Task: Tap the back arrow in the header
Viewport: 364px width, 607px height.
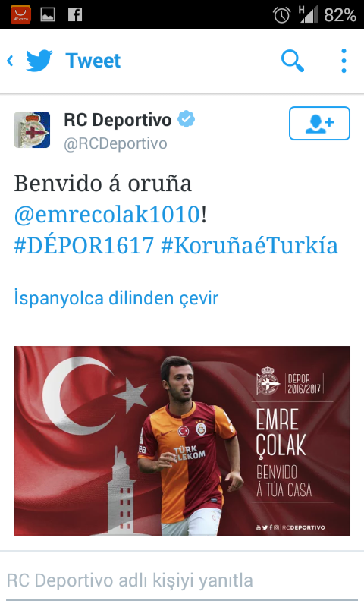Action: [10, 61]
